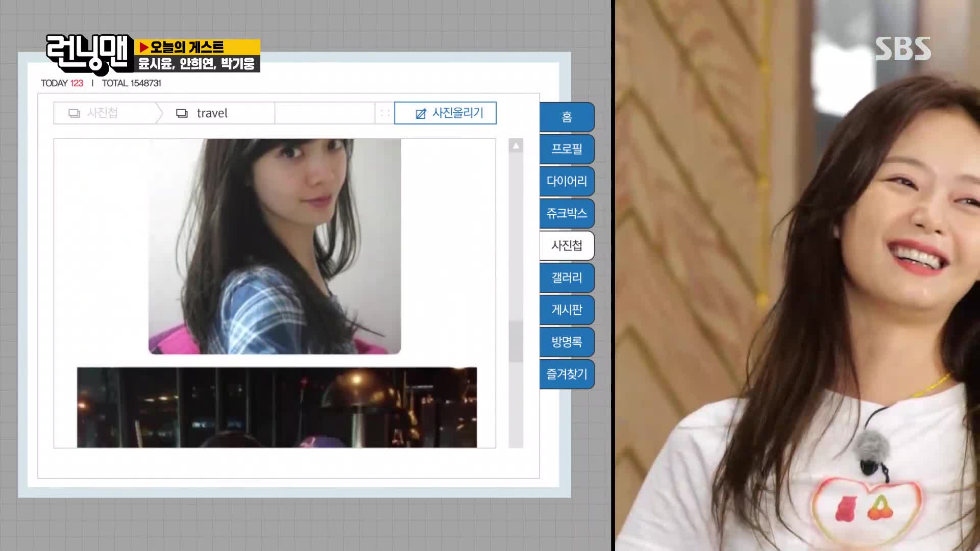The height and width of the screenshot is (551, 980).
Task: Select the travel album breadcrumb
Action: (x=212, y=113)
